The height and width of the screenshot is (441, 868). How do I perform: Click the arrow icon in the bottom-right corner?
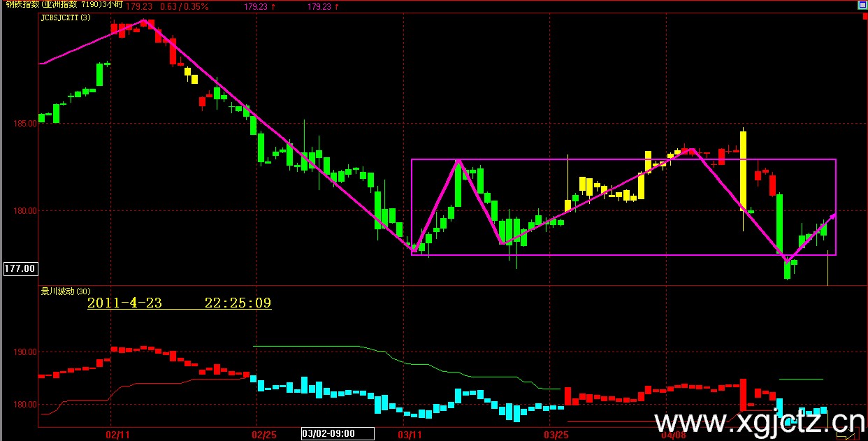click(849, 436)
